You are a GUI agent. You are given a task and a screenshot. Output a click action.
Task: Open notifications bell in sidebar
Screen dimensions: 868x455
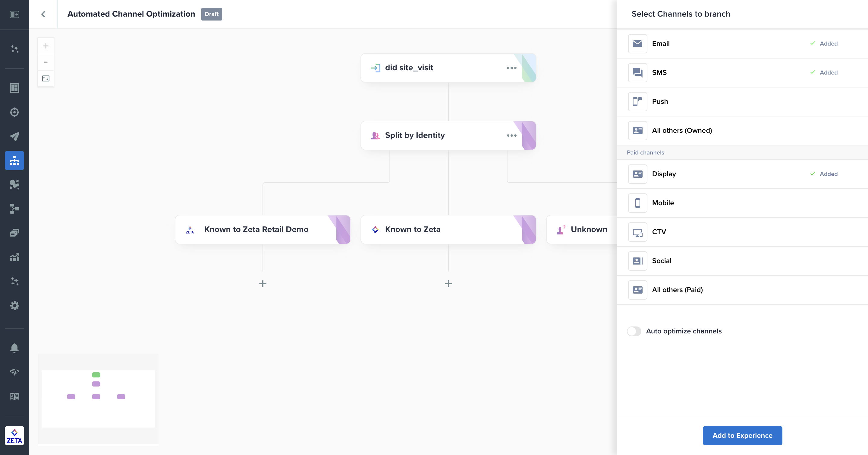pos(14,348)
